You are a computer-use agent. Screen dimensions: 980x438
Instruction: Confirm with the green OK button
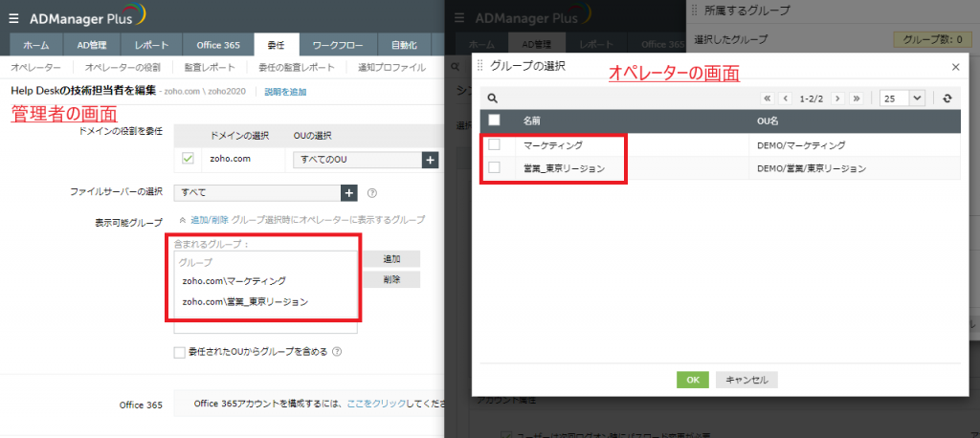point(693,380)
